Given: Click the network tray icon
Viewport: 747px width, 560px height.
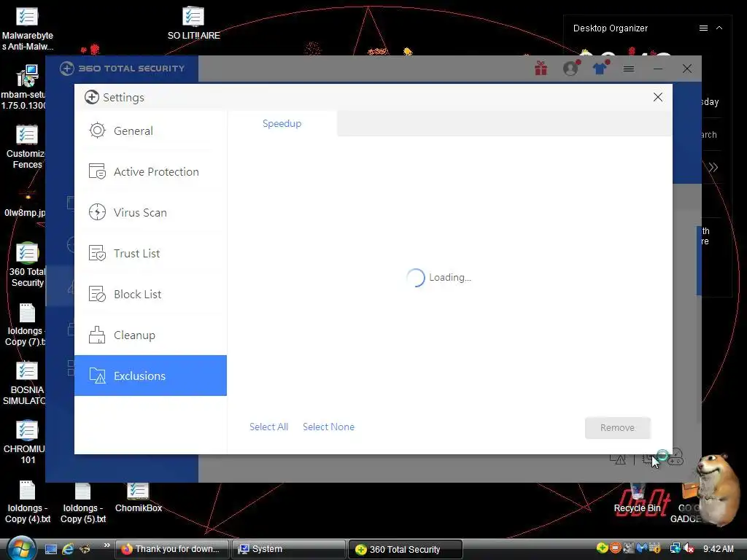Looking at the screenshot, I should [675, 548].
